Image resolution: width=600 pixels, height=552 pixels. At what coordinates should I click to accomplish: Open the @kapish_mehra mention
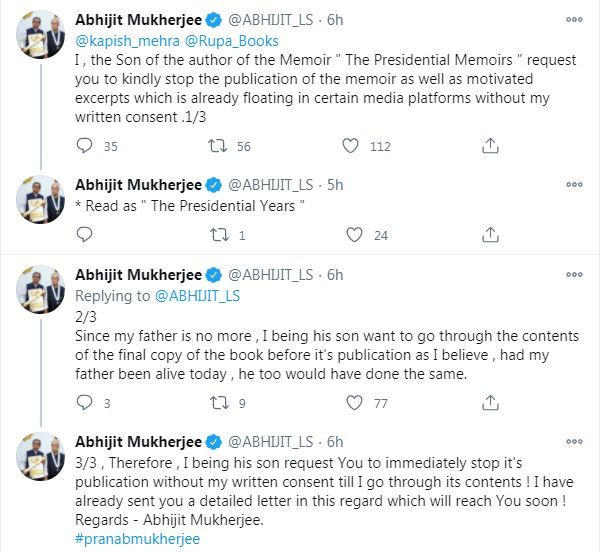tap(119, 41)
